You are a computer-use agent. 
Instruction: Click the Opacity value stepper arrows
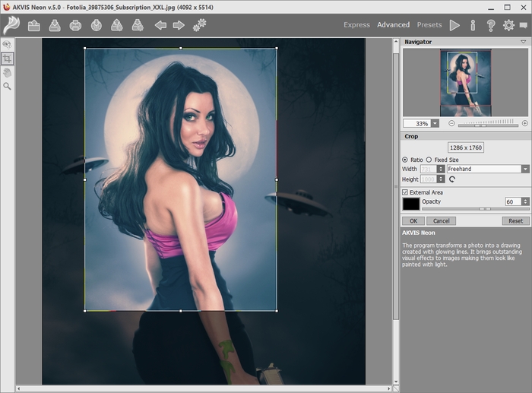click(525, 201)
